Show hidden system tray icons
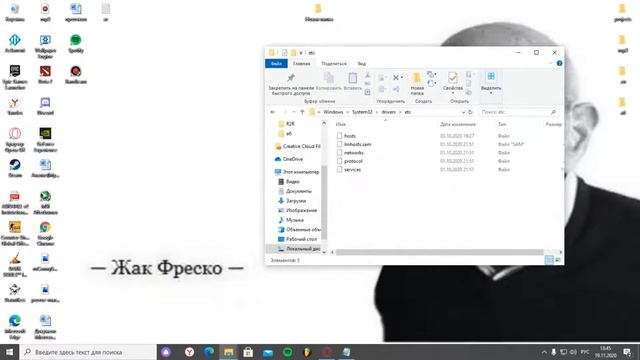640x360 pixels. click(x=544, y=352)
